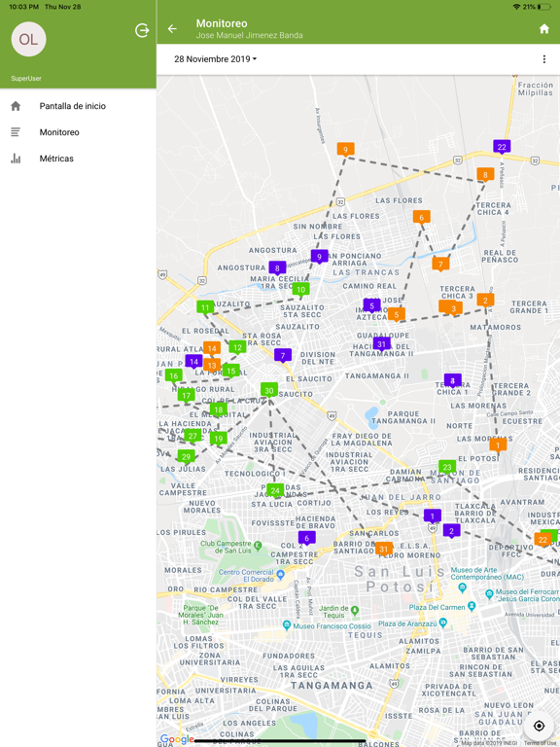Select green marker 18

tap(219, 409)
